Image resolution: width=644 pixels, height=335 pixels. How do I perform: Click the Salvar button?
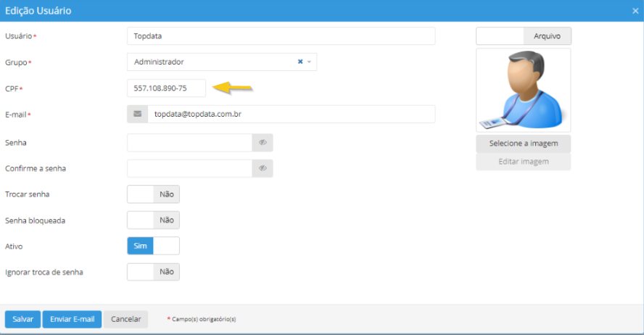tap(22, 320)
